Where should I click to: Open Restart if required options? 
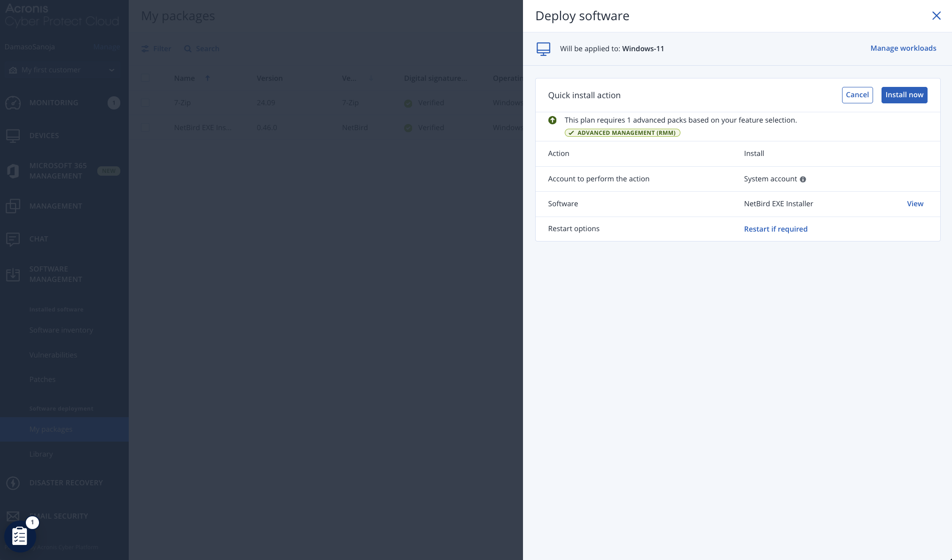pos(775,229)
